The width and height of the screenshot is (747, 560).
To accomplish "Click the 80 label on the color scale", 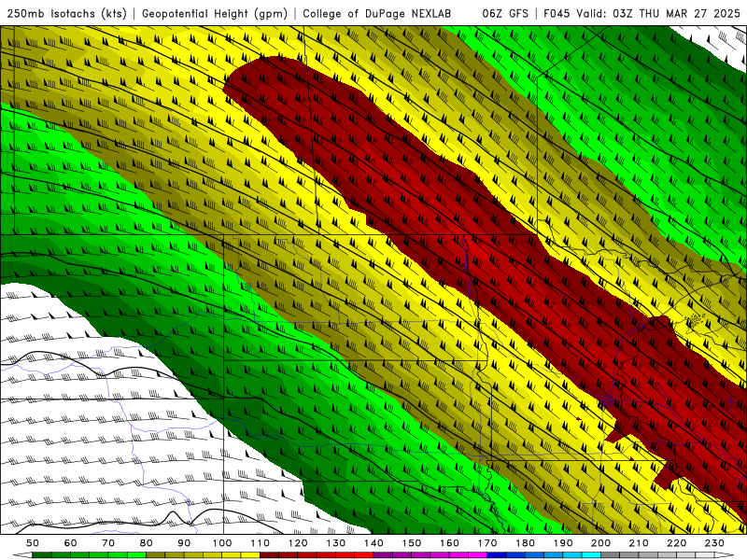I will pyautogui.click(x=147, y=543).
